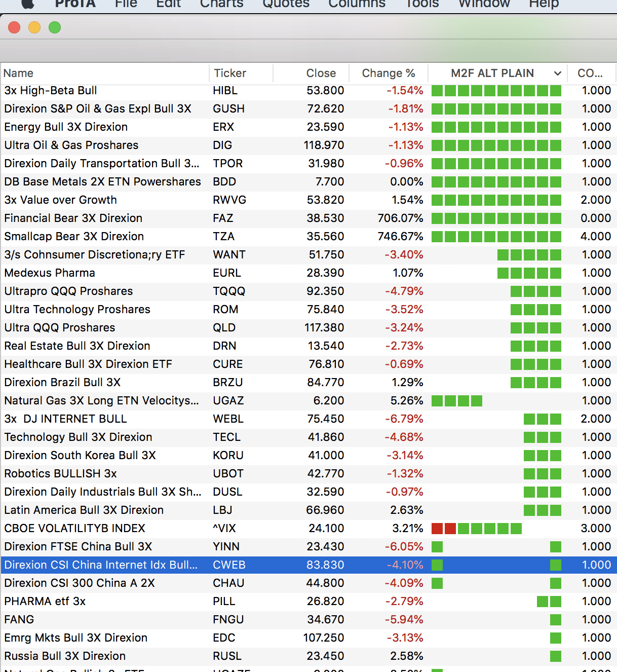Select Financial Bear 3X Direxion row
The width and height of the screenshot is (617, 672).
pos(308,218)
